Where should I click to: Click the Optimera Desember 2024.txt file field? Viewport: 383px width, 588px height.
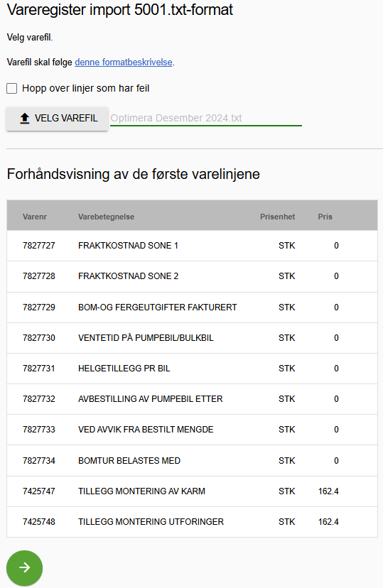coord(206,118)
